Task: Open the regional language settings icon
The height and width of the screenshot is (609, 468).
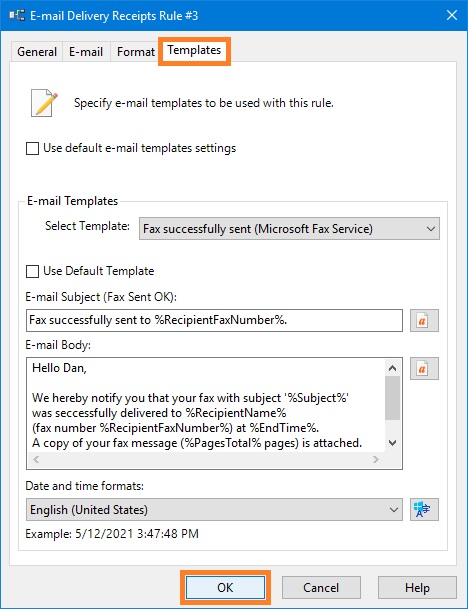Action: (424, 509)
